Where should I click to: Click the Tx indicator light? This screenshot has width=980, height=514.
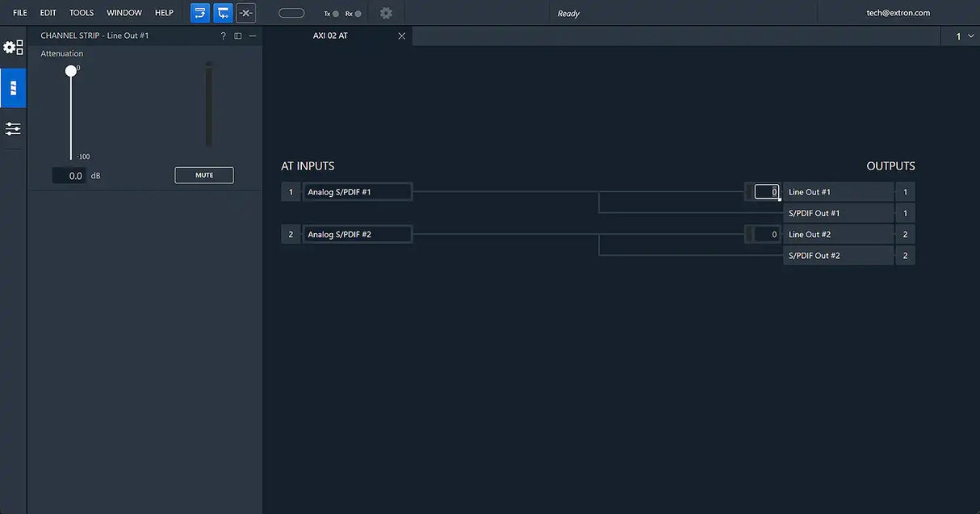point(336,14)
